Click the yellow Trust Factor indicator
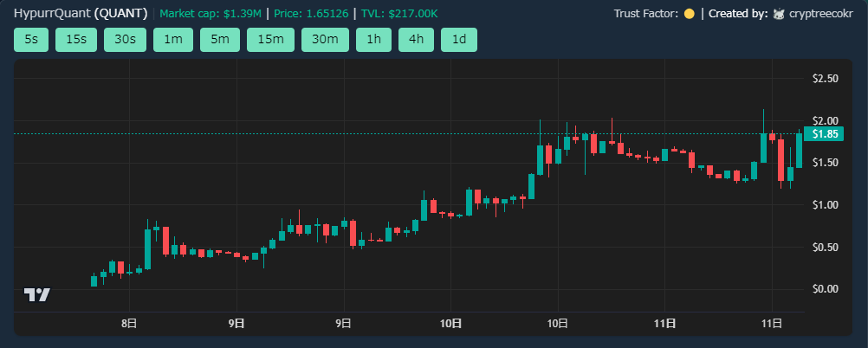Viewport: 868px width, 348px height. pyautogui.click(x=690, y=14)
